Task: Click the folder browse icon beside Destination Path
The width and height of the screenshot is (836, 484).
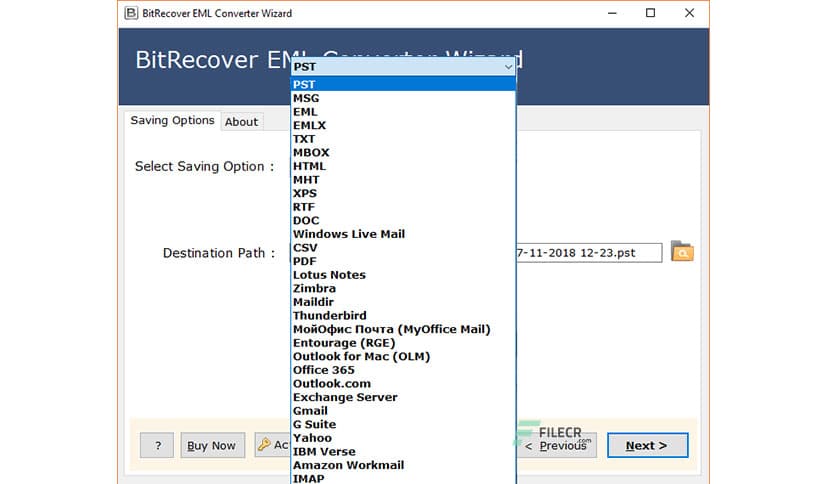Action: (x=682, y=252)
